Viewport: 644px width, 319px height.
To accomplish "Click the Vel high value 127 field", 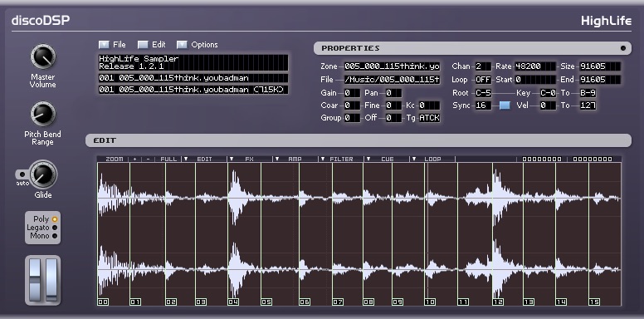I will coord(588,106).
